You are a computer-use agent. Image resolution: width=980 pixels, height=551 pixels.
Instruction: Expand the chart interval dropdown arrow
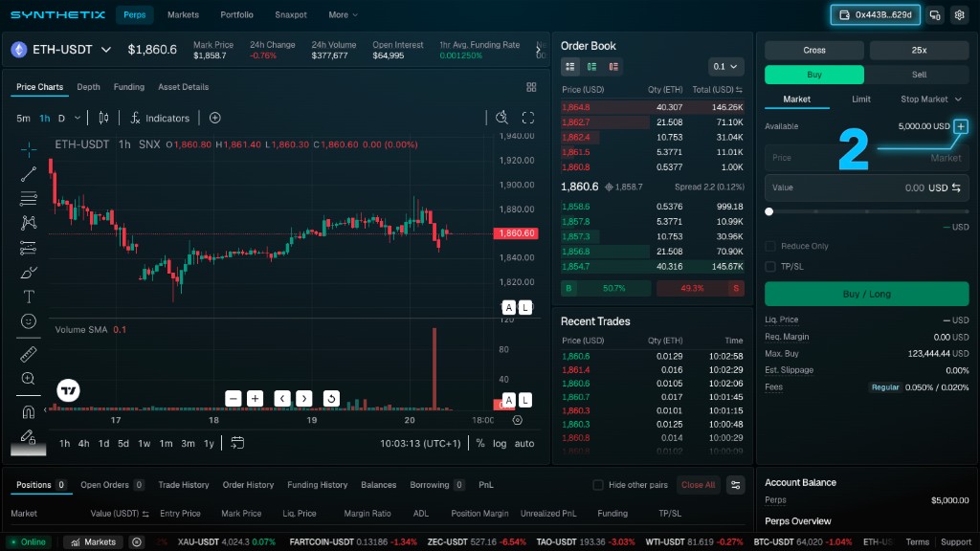click(x=78, y=118)
